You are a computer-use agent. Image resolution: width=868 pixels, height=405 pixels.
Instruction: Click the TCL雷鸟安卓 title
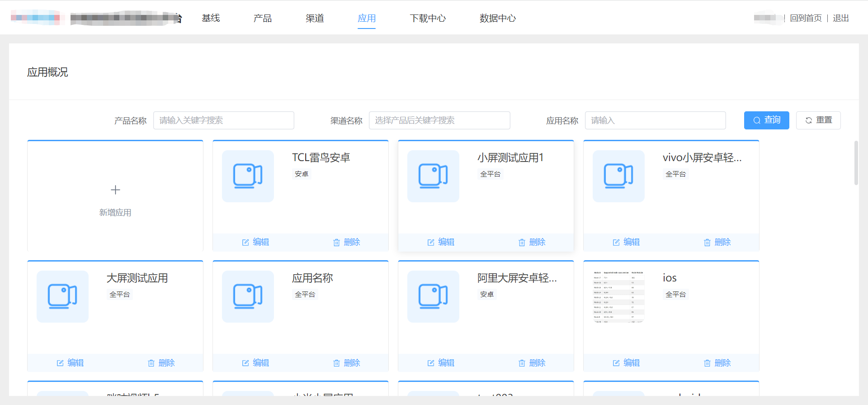coord(321,157)
